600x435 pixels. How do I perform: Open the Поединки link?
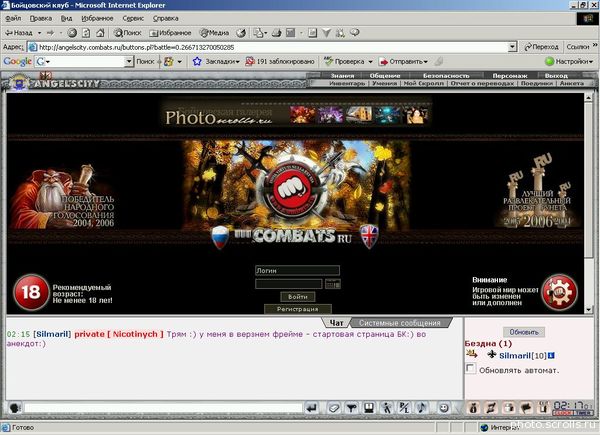click(537, 83)
